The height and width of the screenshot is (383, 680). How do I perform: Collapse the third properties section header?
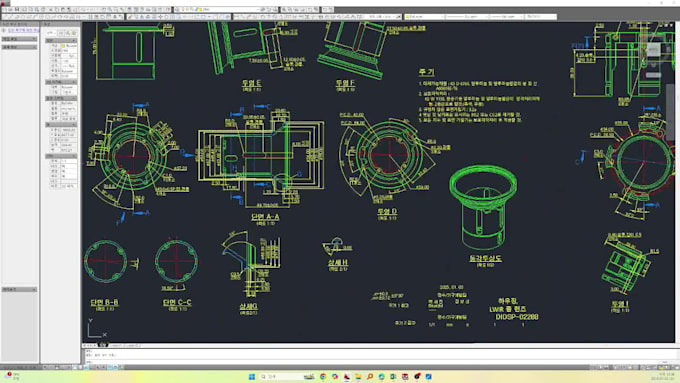pyautogui.click(x=61, y=98)
